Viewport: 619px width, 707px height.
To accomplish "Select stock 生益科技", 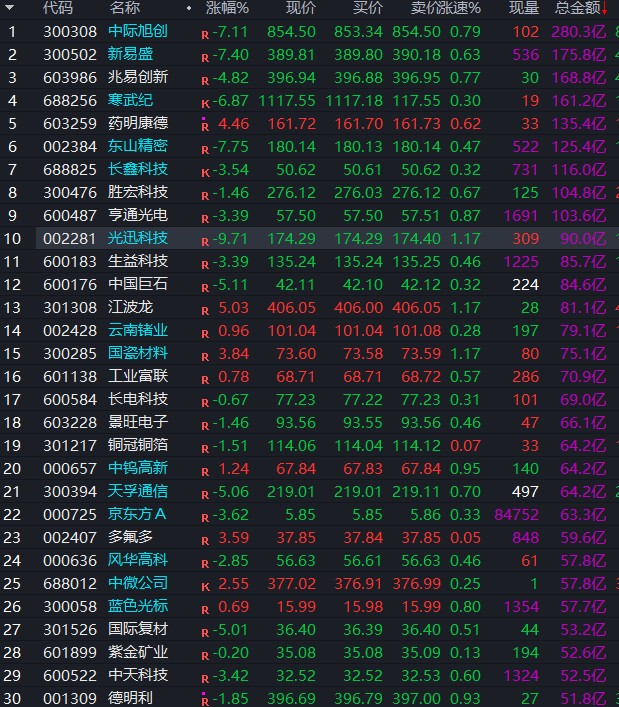I will pyautogui.click(x=138, y=261).
